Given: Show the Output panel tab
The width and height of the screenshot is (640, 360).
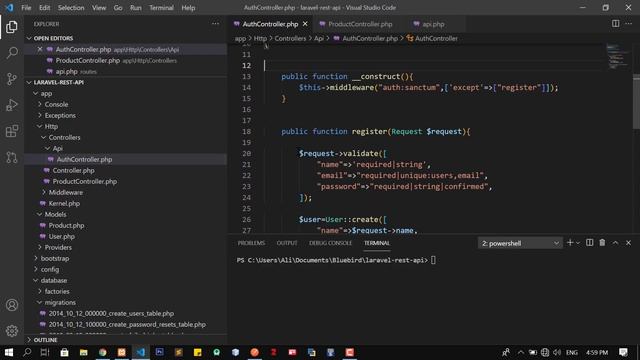Looking at the screenshot, I should 287,243.
